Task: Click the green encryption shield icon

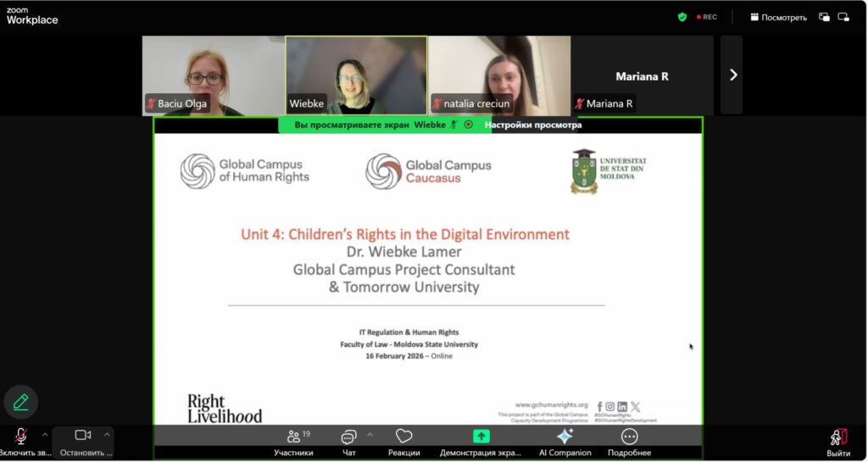Action: tap(682, 17)
